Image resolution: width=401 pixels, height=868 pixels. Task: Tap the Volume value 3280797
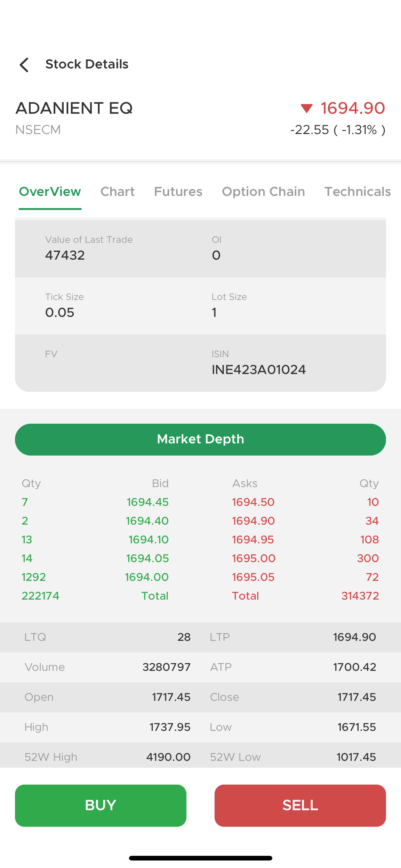[x=166, y=667]
